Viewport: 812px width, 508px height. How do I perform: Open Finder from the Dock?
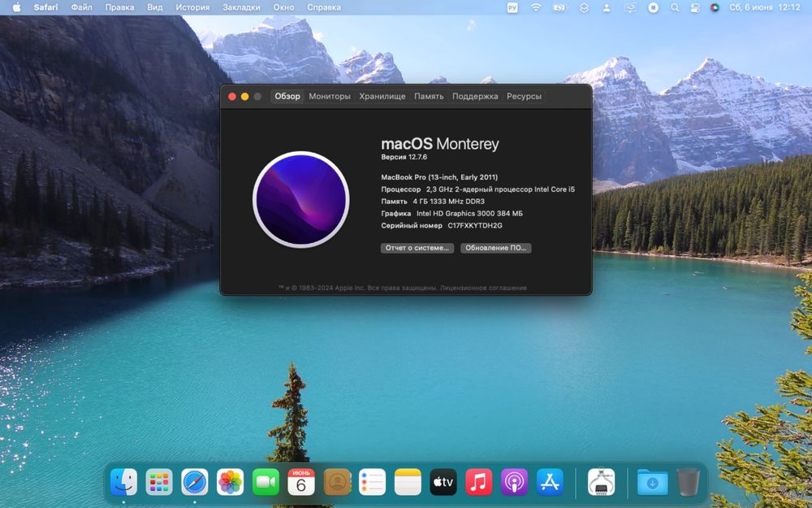[123, 482]
